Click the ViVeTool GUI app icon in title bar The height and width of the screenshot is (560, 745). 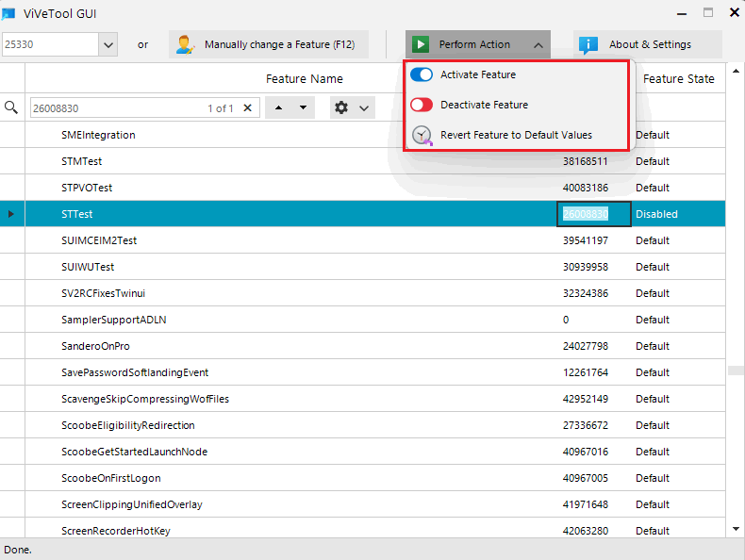(x=8, y=13)
